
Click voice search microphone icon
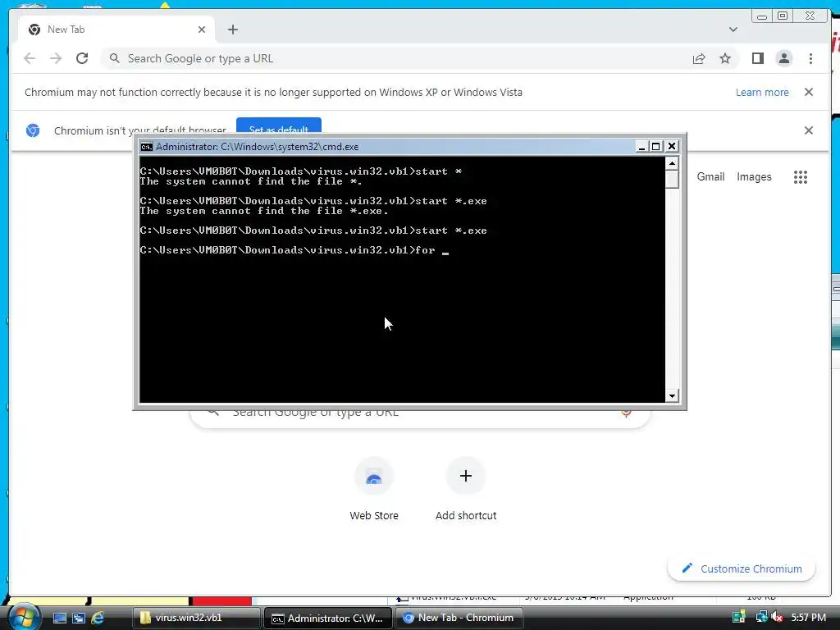tap(626, 413)
